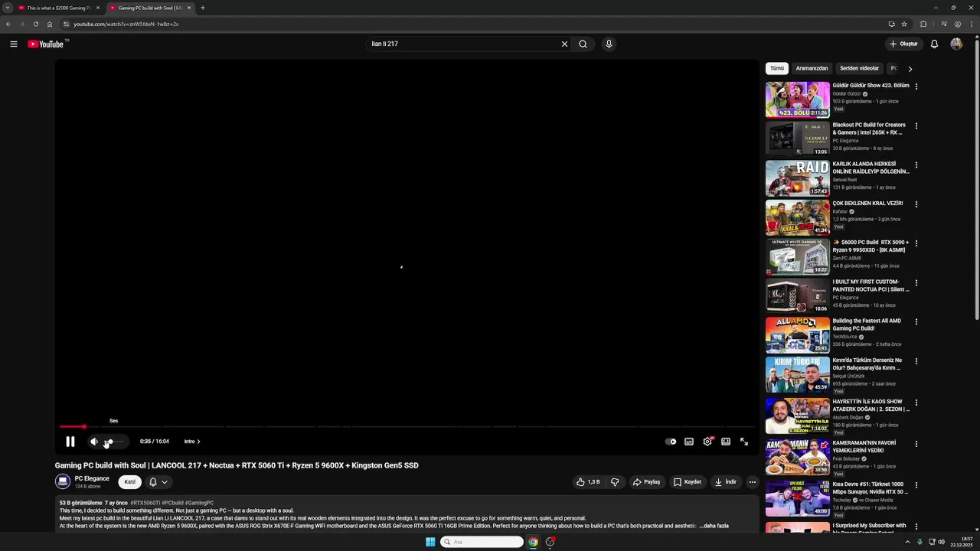Open a new browser tab
The width and height of the screenshot is (980, 551).
point(203,8)
